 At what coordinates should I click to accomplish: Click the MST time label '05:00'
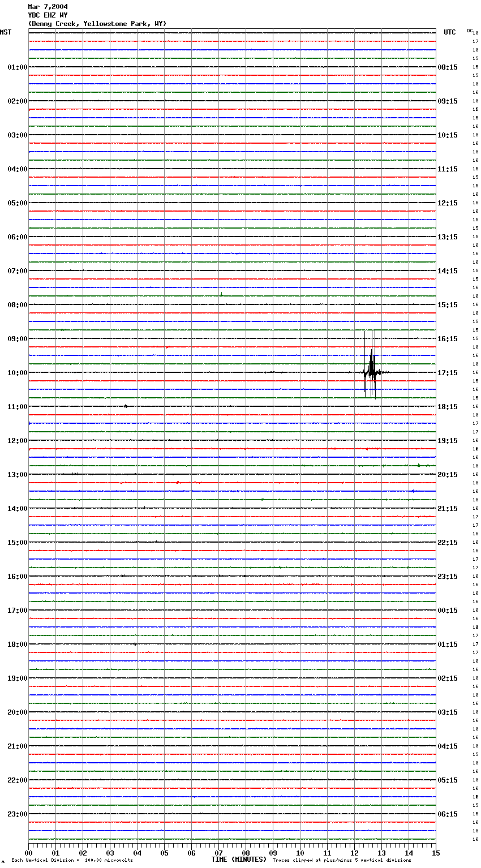click(x=17, y=203)
